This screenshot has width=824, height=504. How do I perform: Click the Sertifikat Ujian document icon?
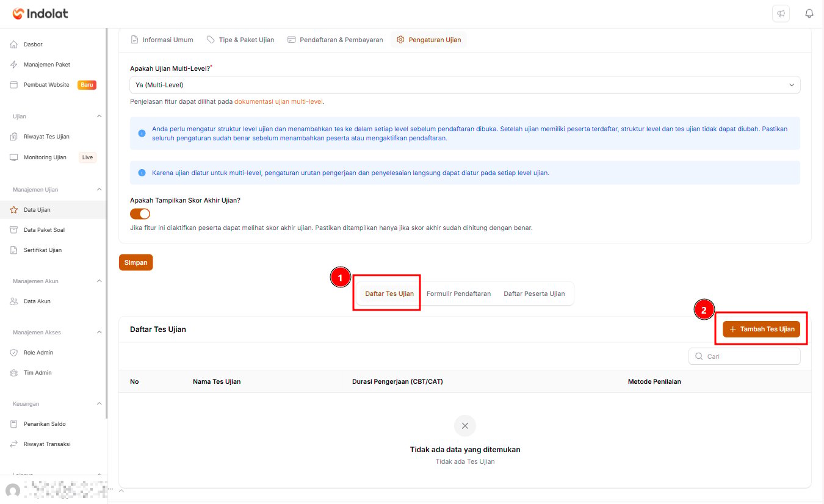pyautogui.click(x=14, y=250)
